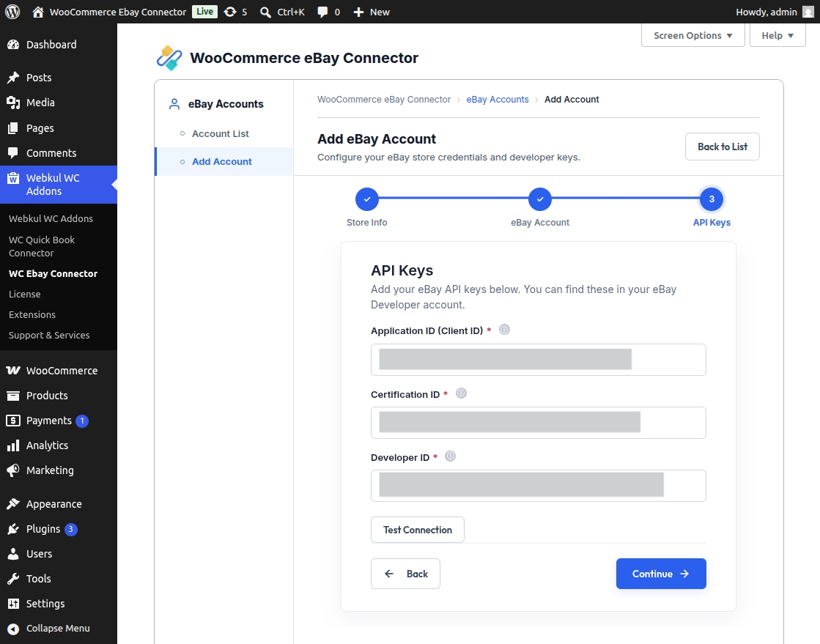Viewport: 820px width, 644px height.
Task: Open the site home icon
Action: [x=37, y=12]
